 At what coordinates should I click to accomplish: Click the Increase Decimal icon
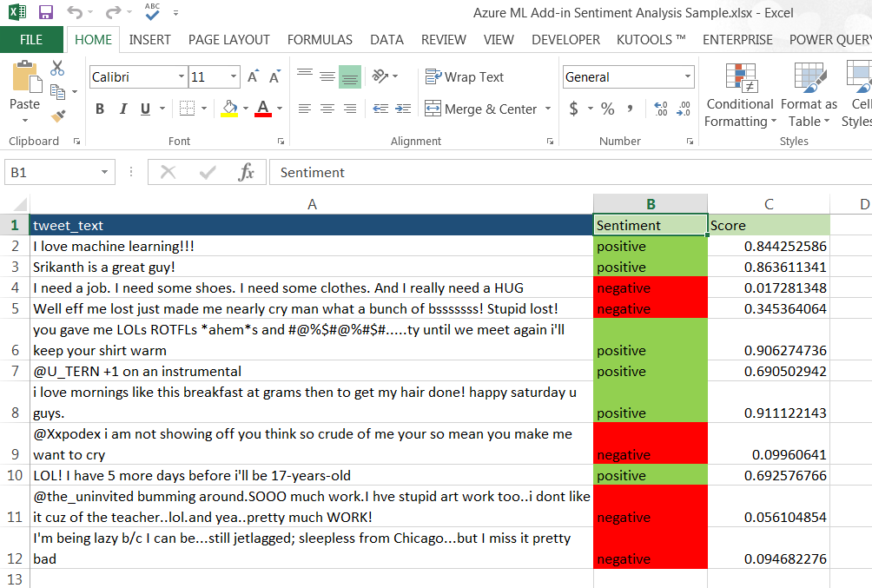pyautogui.click(x=661, y=109)
